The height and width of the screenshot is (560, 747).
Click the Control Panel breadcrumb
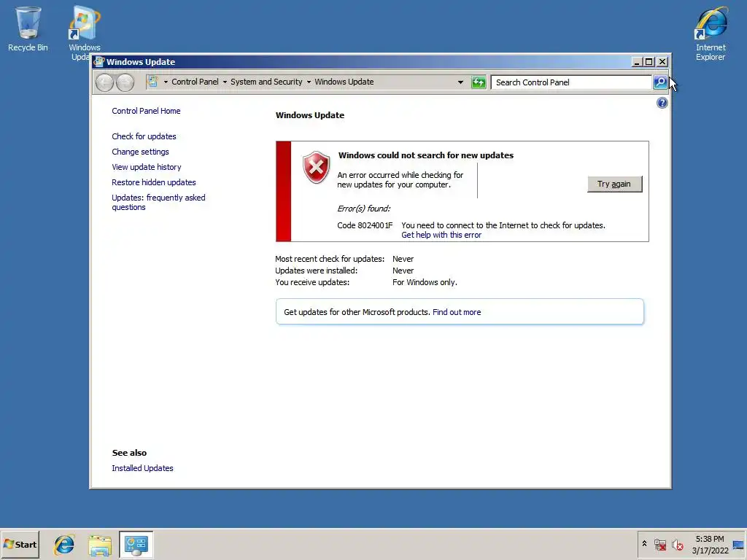(x=195, y=82)
